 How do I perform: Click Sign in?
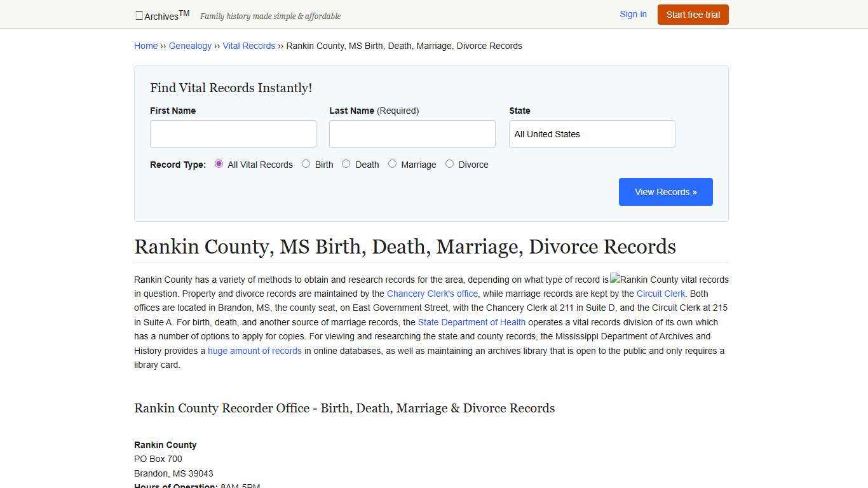(x=633, y=14)
